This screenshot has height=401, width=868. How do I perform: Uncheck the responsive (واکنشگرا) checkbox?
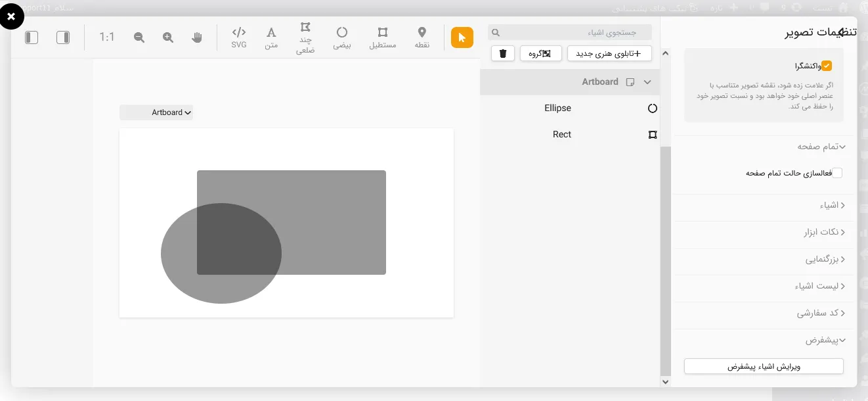pyautogui.click(x=827, y=66)
